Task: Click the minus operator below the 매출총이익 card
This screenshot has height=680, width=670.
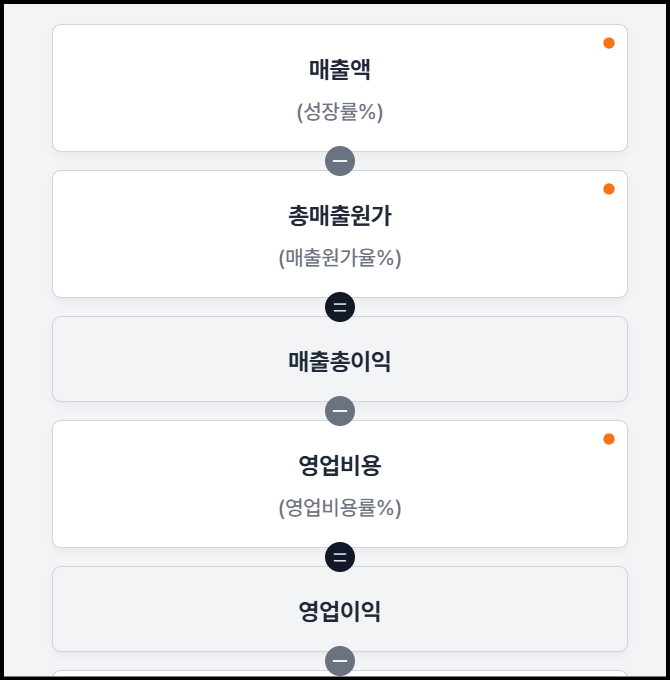Action: (340, 411)
